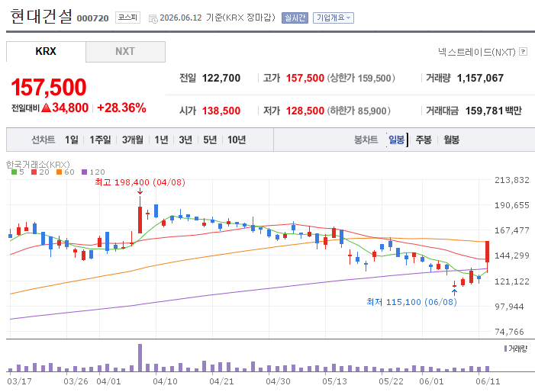Click the current price 157,500
The height and width of the screenshot is (392, 535).
49,87
